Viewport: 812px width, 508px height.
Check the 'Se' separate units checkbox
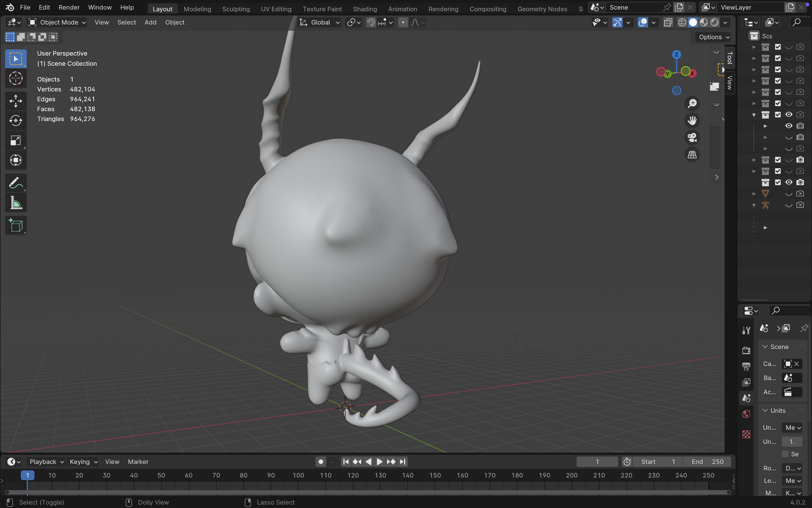point(785,454)
